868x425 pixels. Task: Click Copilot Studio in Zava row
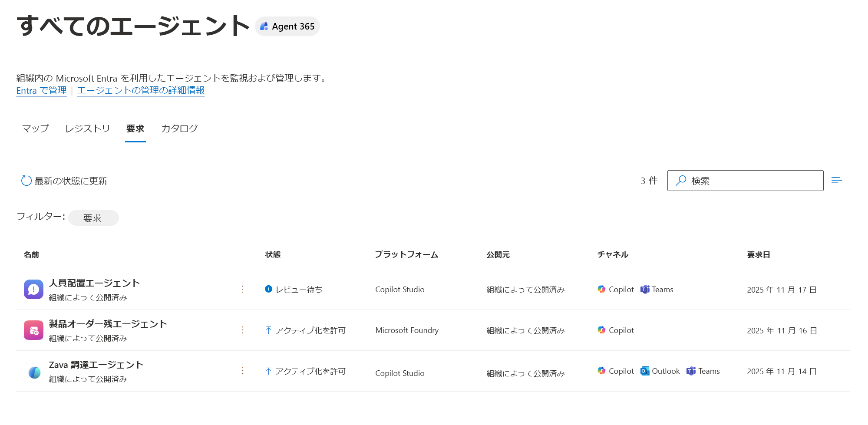[x=400, y=373]
